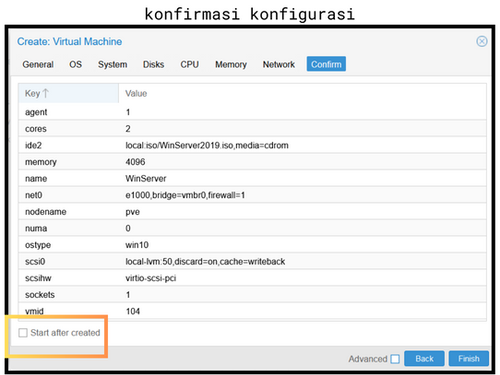
Task: Click the local-lvm:50 disk value
Action: pos(205,262)
